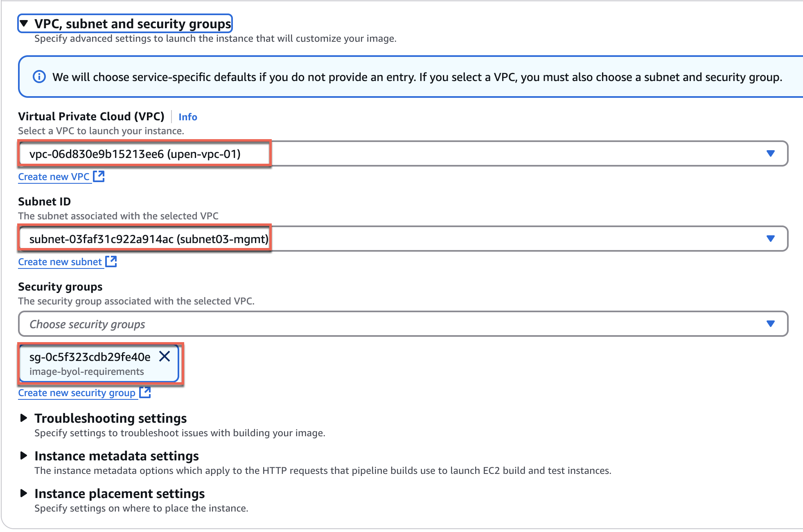Open the VPC selection dropdown
The image size is (803, 532).
point(403,154)
